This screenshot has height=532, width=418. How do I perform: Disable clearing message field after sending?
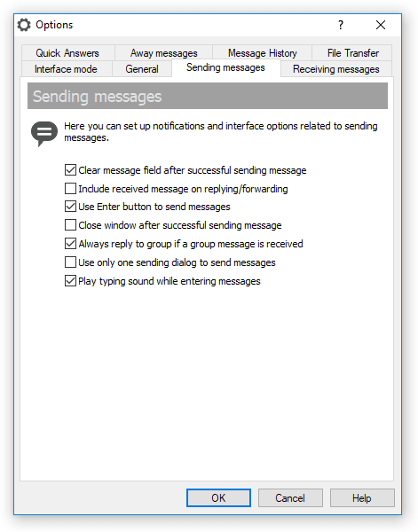(x=70, y=169)
